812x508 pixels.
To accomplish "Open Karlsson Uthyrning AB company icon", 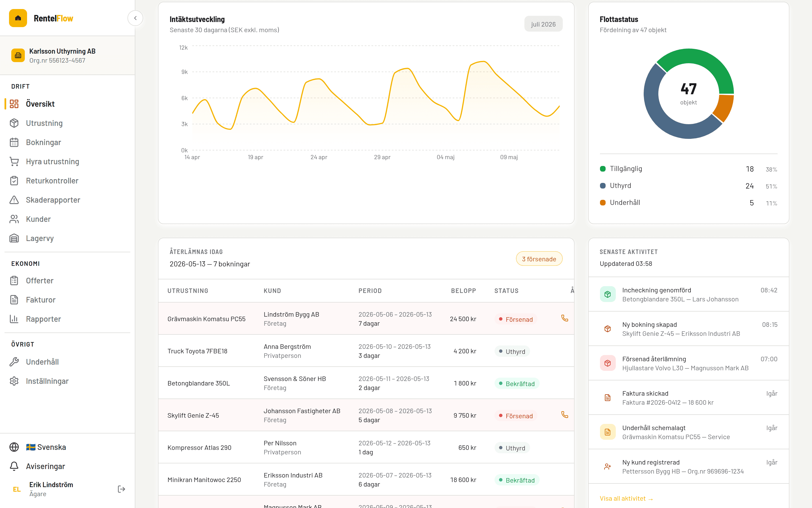I will (18, 55).
